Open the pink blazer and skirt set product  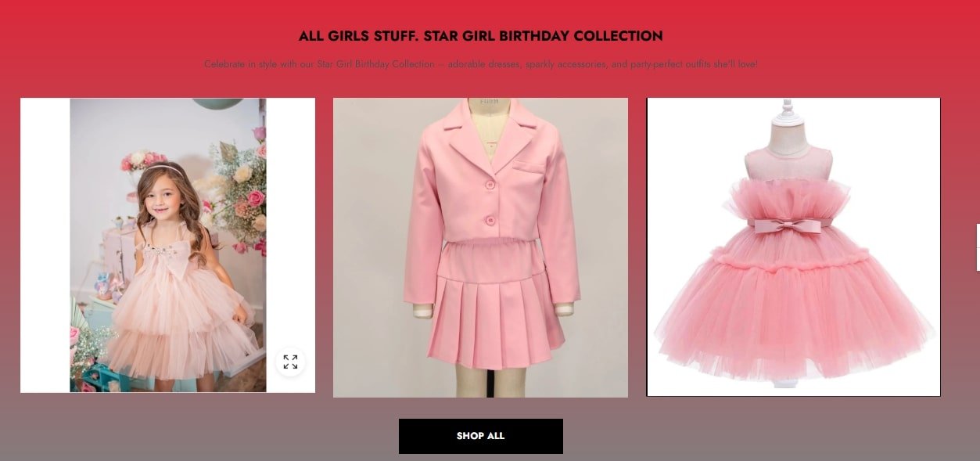coord(480,247)
